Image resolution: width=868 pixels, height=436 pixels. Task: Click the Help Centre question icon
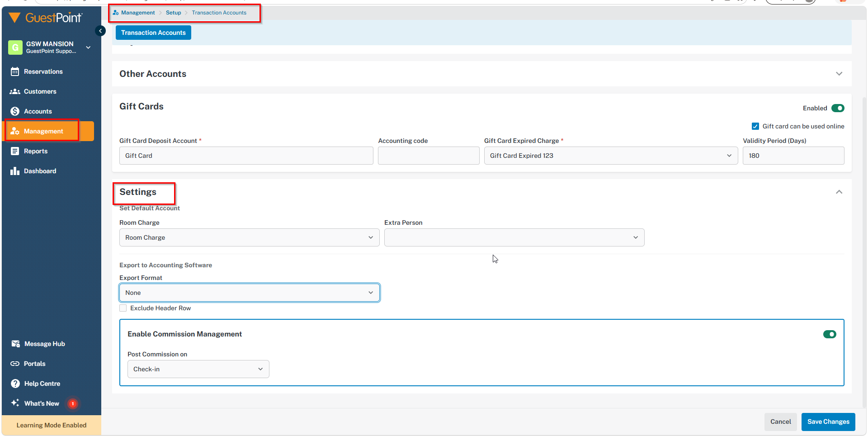15,384
